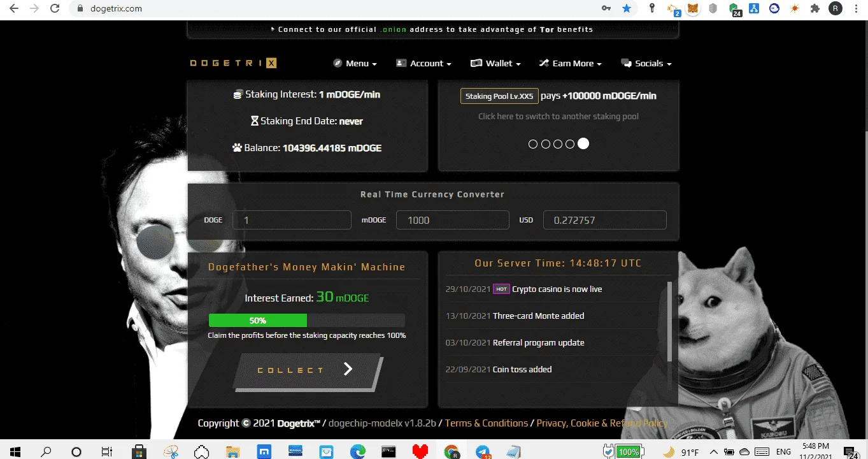868x459 pixels.
Task: Open the Phantom ghost wallet extension
Action: [774, 8]
